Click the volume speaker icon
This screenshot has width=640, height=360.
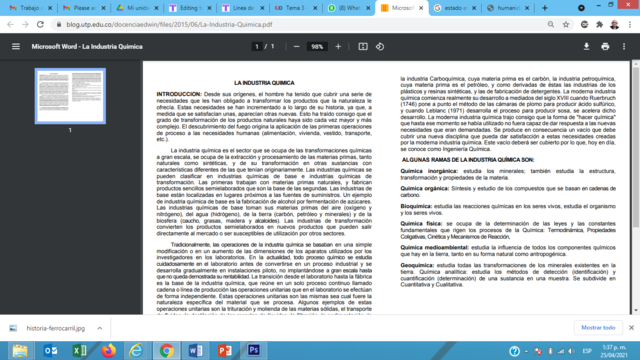coord(571,351)
